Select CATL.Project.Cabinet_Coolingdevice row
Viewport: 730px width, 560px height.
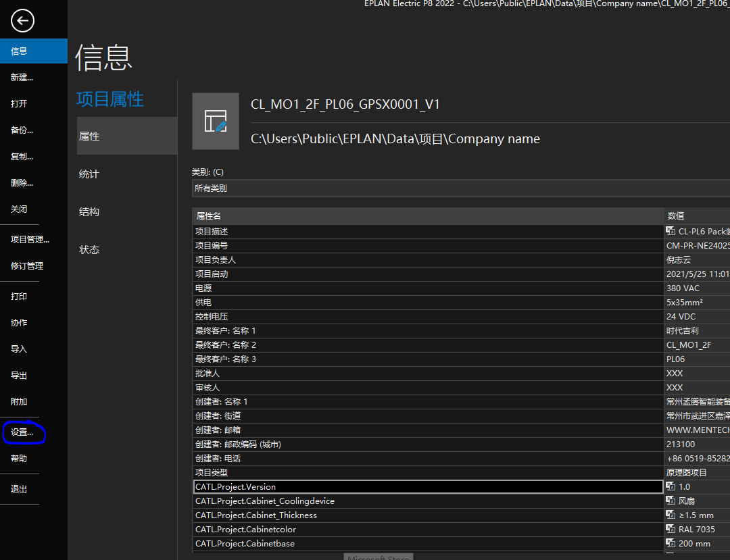pyautogui.click(x=429, y=501)
